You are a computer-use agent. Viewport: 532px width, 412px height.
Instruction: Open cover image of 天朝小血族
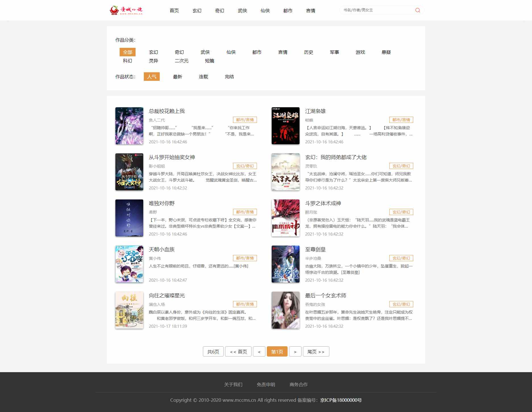point(129,264)
